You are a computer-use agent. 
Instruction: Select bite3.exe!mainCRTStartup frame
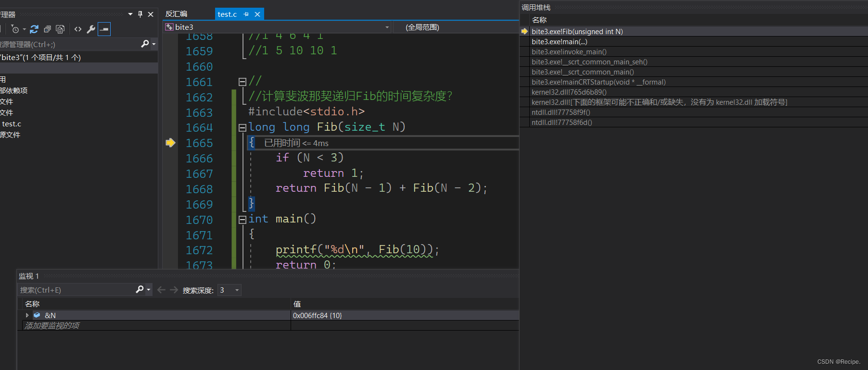coord(599,82)
